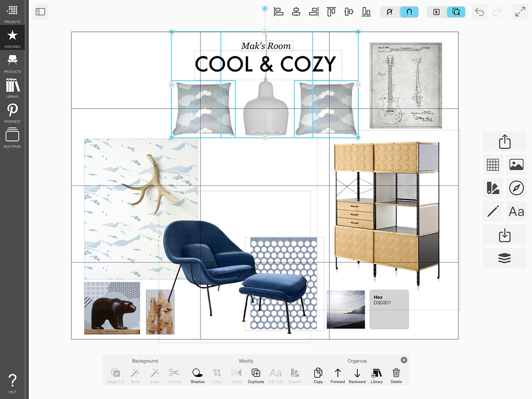Click the compass browser icon

coord(516,188)
